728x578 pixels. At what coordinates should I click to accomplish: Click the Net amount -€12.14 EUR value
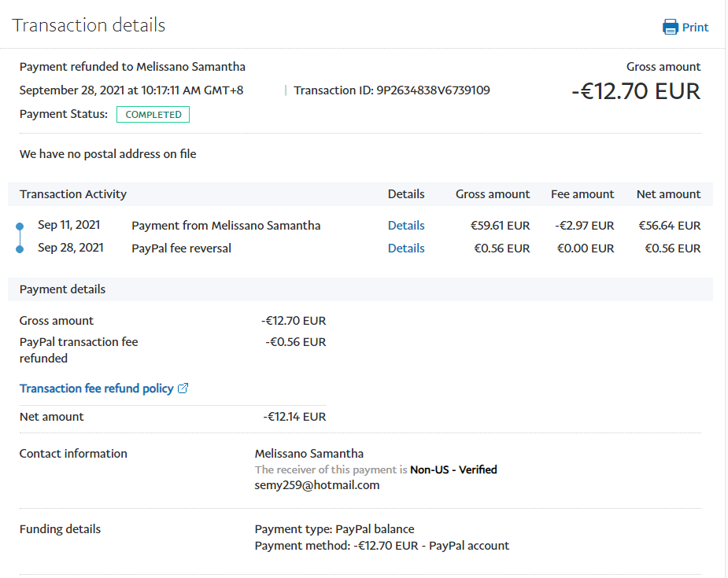(294, 417)
